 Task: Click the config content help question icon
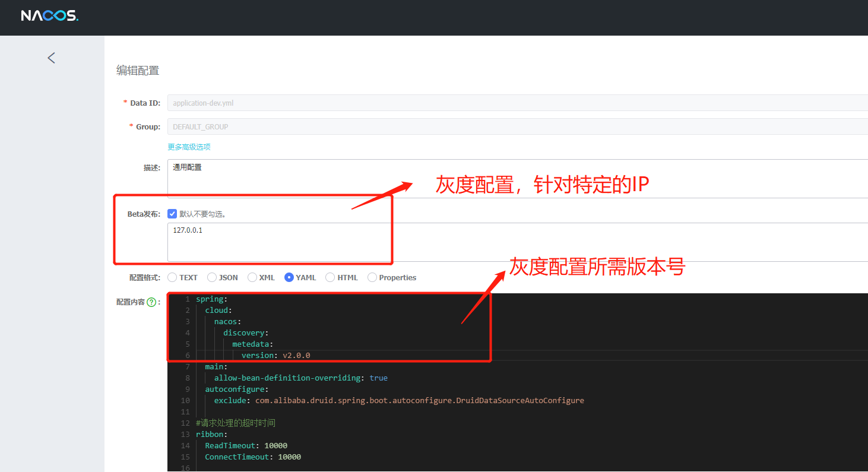point(151,302)
